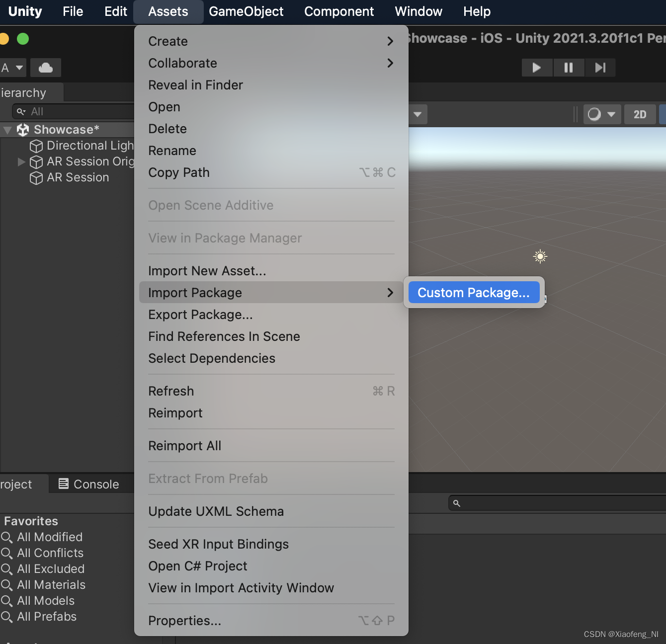Screen dimensions: 666x644
Task: Click the Unity scene icon beside Showcase
Action: pos(22,129)
